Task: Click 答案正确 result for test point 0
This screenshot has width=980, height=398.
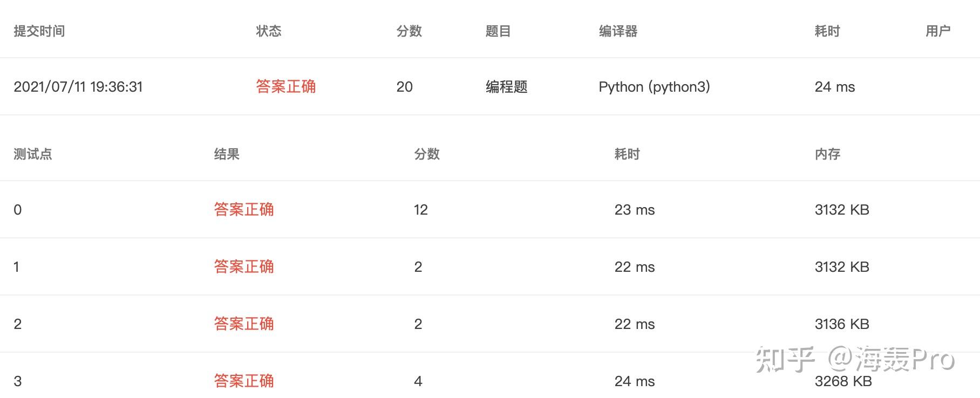Action: click(244, 209)
